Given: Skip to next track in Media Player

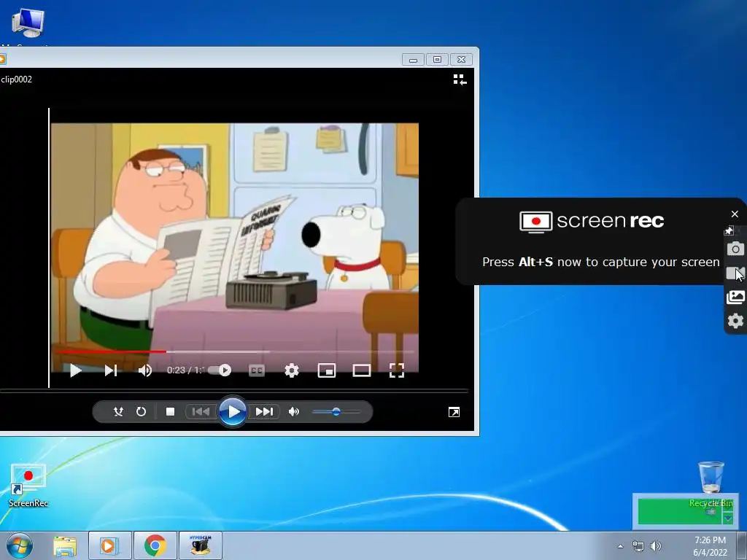Looking at the screenshot, I should pyautogui.click(x=264, y=411).
